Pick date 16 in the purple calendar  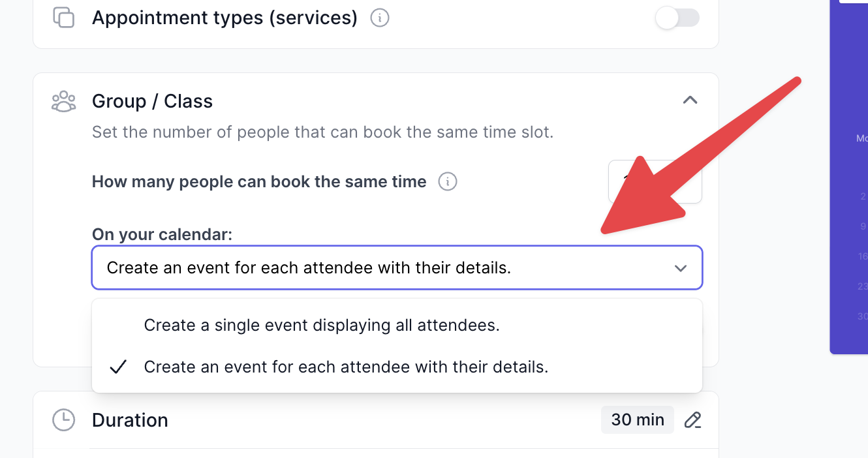click(863, 256)
